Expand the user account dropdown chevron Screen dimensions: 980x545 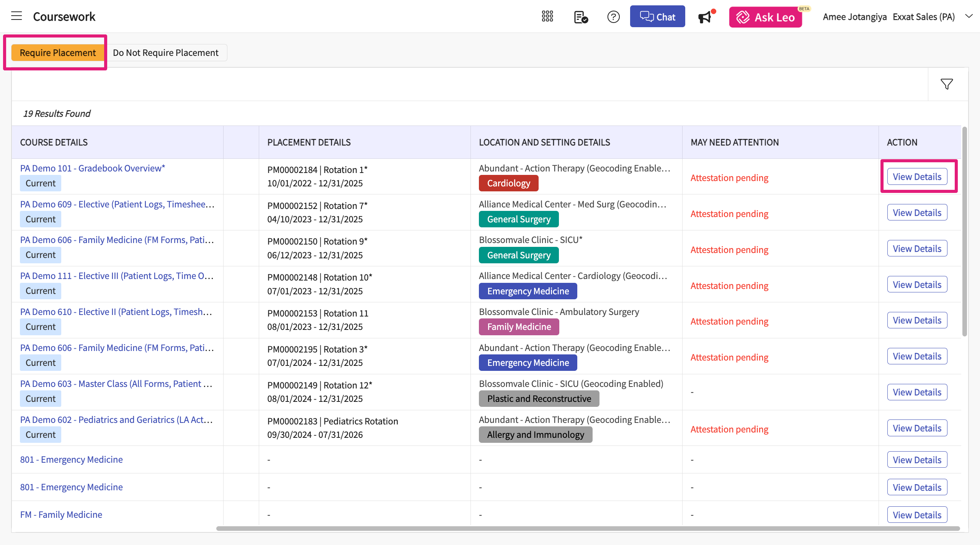969,16
